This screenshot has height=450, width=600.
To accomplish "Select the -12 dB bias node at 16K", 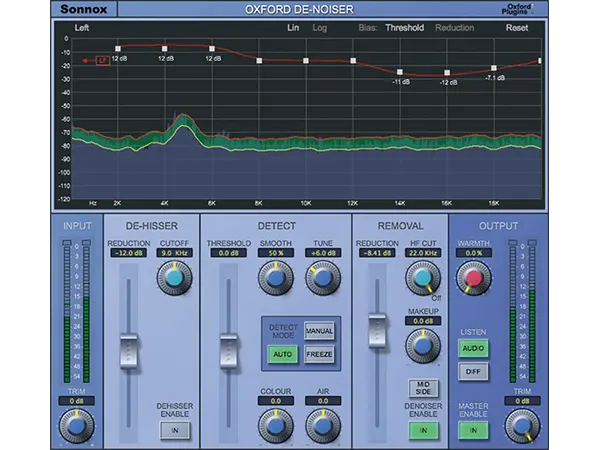I will pyautogui.click(x=447, y=73).
